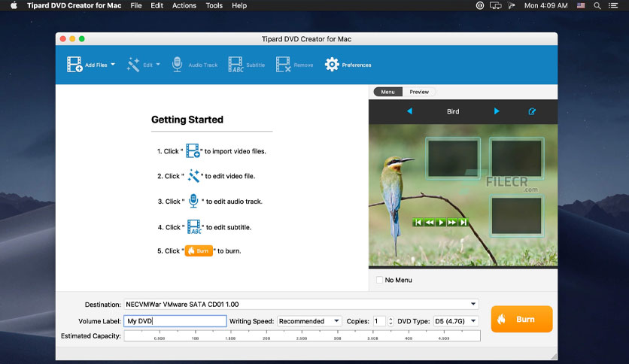This screenshot has width=629, height=364.
Task: Open the Help menu
Action: 239,5
